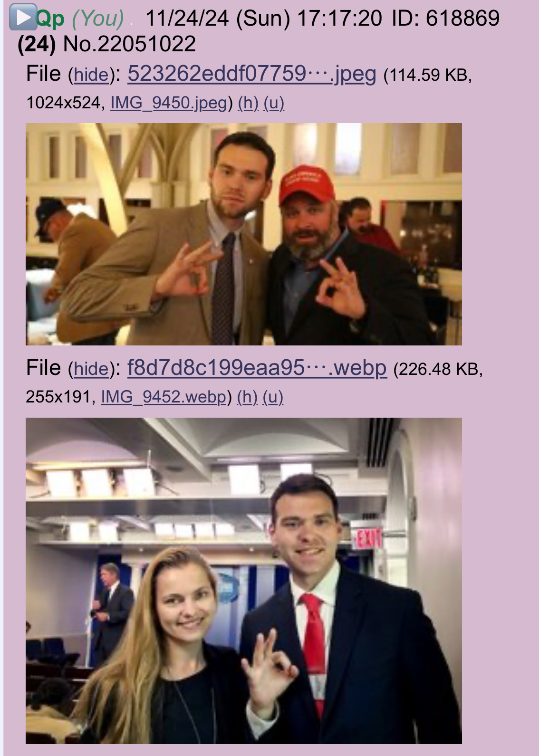Click the (h) link of the webp file
Viewport: 539px width, 756px height.
(247, 397)
